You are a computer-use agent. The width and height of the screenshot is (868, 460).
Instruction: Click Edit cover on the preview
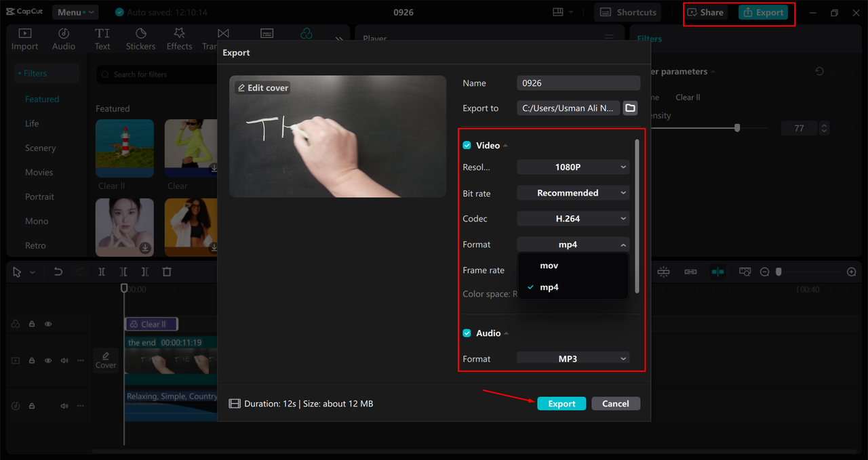point(262,87)
